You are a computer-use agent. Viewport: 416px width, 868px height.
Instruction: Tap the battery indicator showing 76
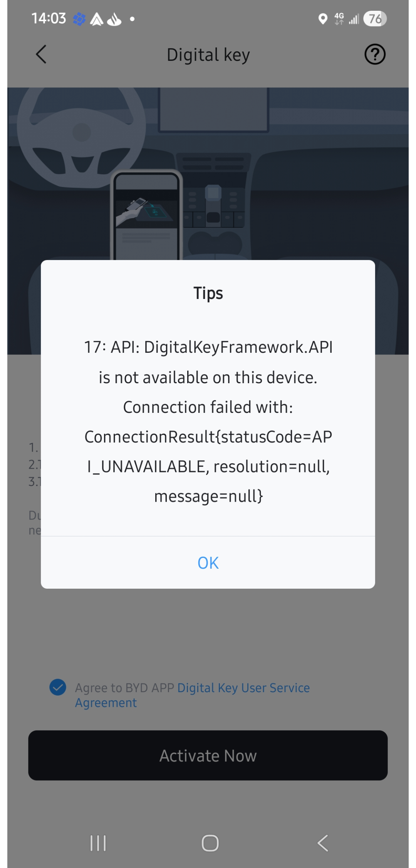click(x=375, y=18)
